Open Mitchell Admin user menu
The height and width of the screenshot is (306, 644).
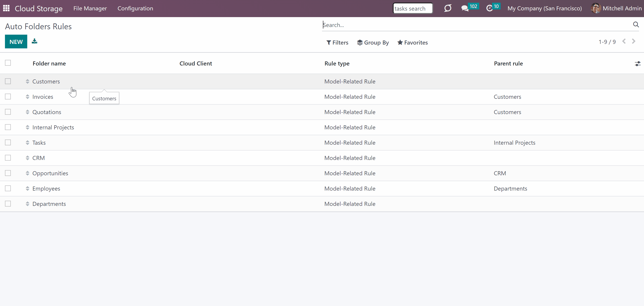pos(616,8)
